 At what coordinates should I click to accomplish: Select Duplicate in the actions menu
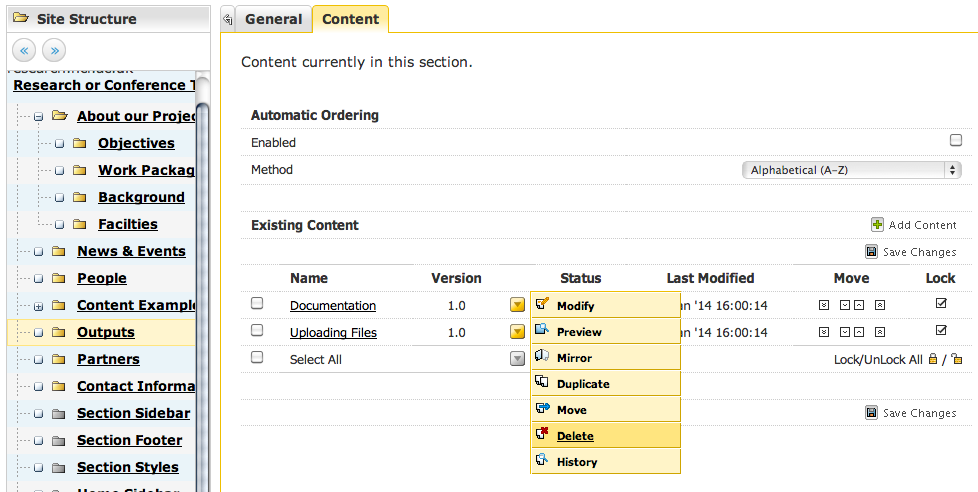583,384
